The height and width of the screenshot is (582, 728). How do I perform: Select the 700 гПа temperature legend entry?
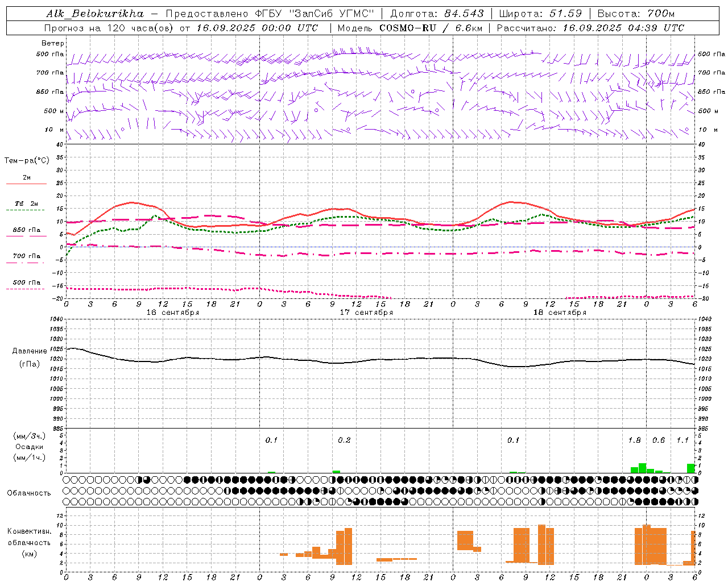27,256
